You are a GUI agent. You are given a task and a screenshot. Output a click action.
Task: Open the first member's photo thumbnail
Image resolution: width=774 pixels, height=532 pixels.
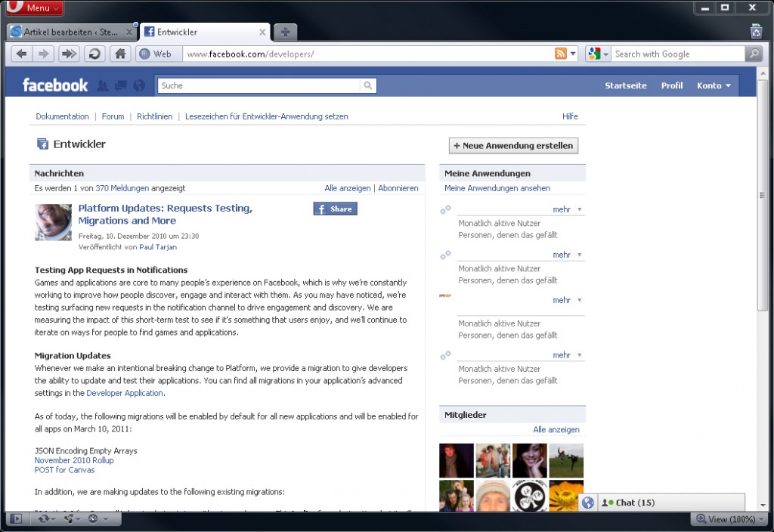(x=456, y=460)
